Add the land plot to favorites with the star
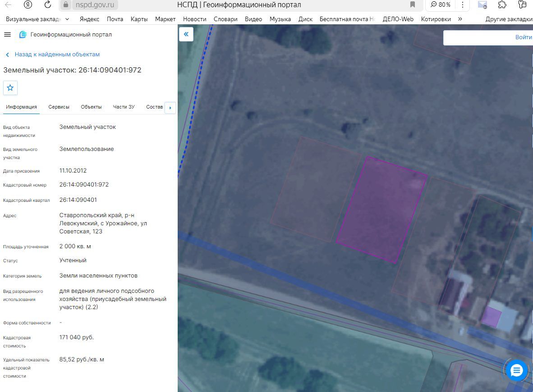Image resolution: width=533 pixels, height=392 pixels. tap(10, 88)
